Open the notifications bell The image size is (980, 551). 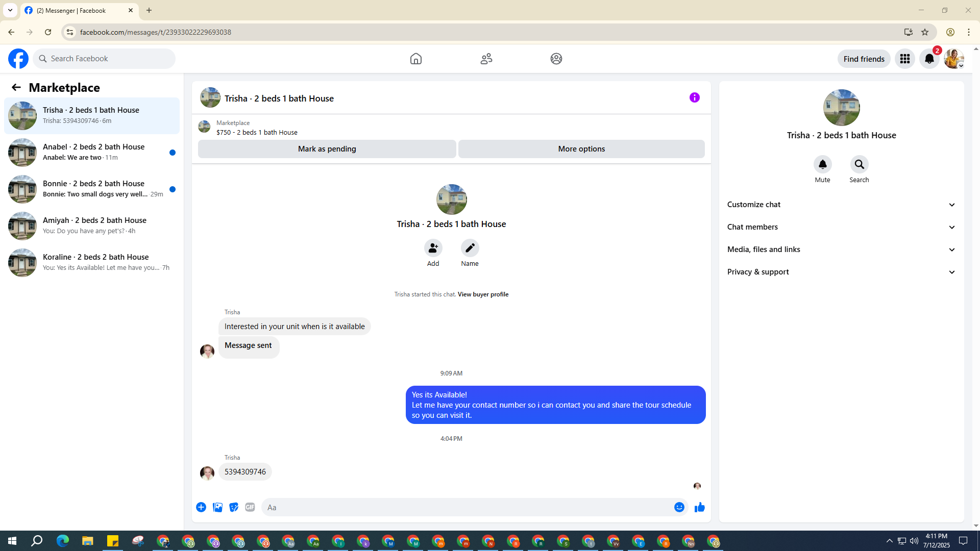tap(929, 59)
